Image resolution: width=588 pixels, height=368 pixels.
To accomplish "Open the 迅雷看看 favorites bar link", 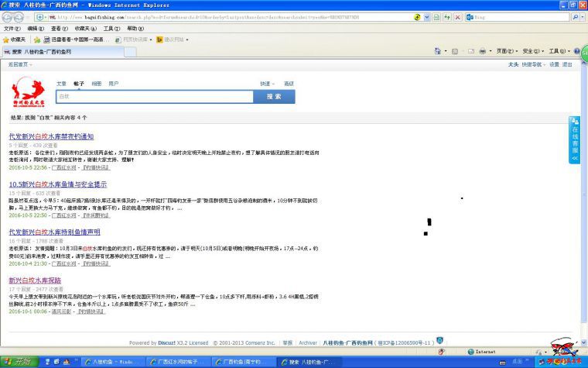I will tap(77, 40).
